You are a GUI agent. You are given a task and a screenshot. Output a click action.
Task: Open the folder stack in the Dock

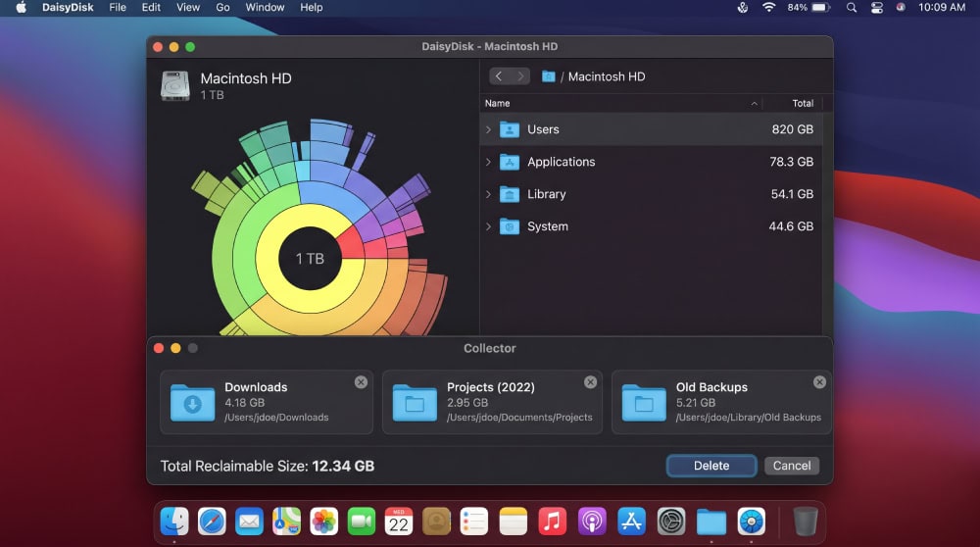coord(711,522)
